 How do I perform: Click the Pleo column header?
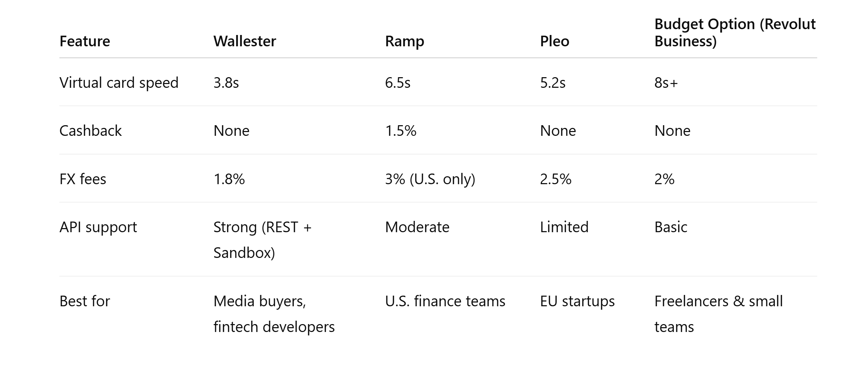point(554,41)
